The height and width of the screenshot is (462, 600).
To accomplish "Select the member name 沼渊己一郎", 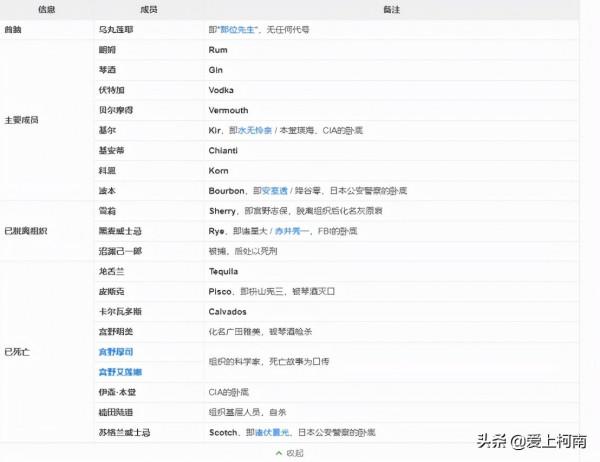I will tap(120, 251).
